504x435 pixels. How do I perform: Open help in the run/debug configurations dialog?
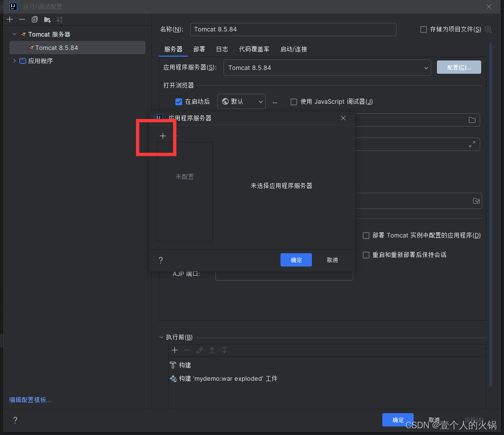click(x=15, y=420)
